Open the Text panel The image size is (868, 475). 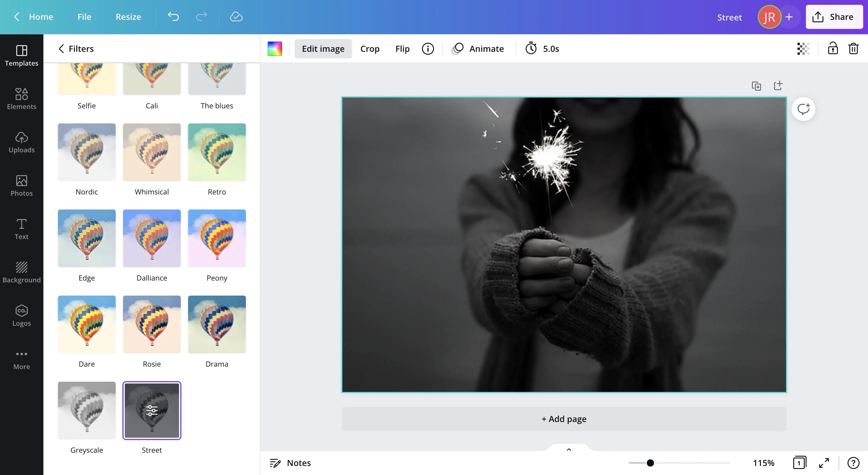tap(22, 229)
